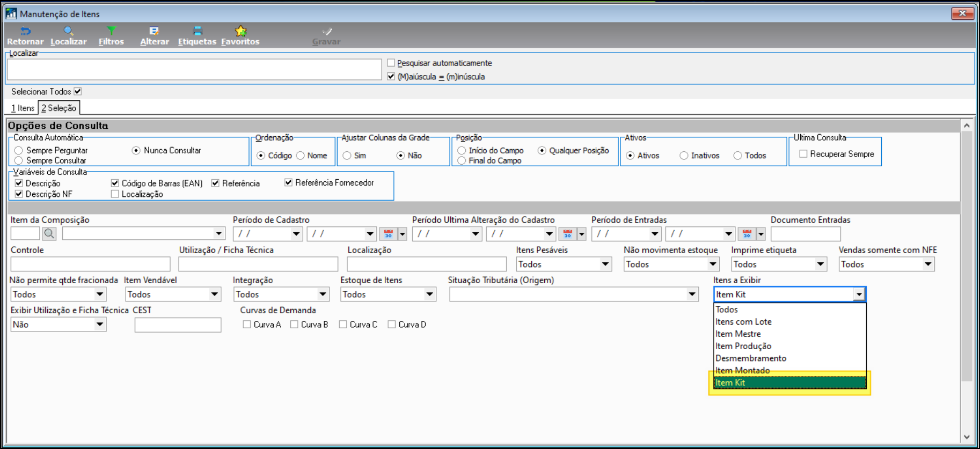
Task: Open Estoque de Itens dropdown
Action: coord(429,294)
